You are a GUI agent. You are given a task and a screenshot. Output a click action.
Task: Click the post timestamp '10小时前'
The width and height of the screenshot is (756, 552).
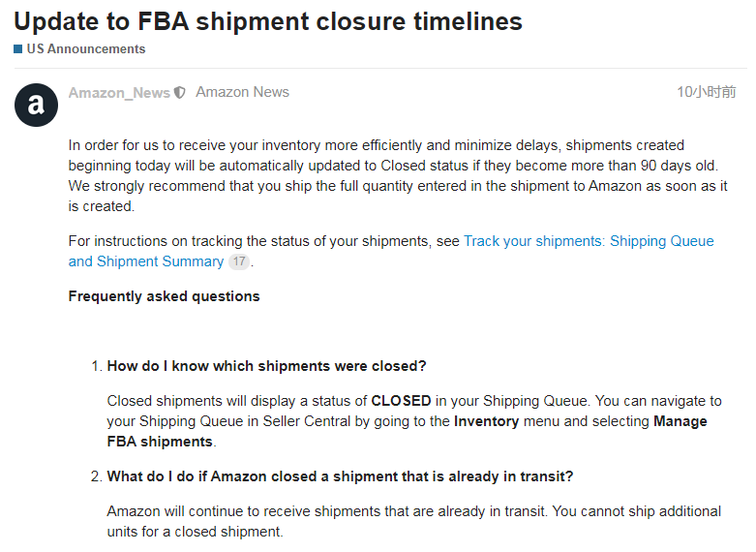click(x=707, y=92)
